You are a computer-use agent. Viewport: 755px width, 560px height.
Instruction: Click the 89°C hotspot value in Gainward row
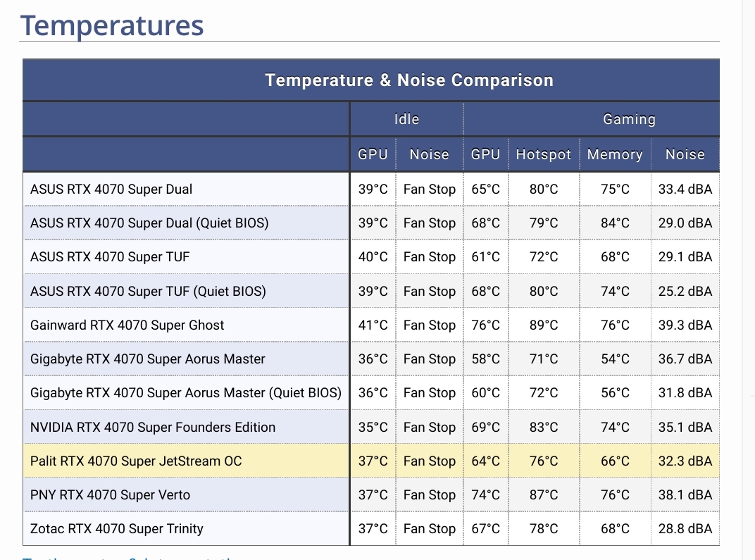click(544, 325)
